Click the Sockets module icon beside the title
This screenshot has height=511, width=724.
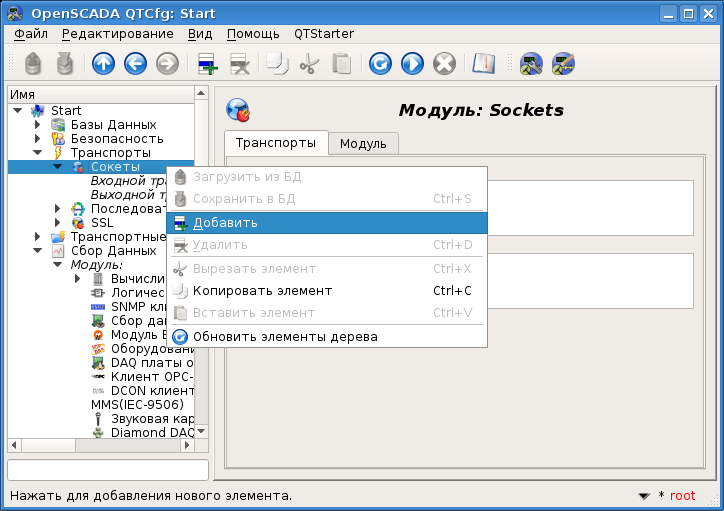[238, 110]
